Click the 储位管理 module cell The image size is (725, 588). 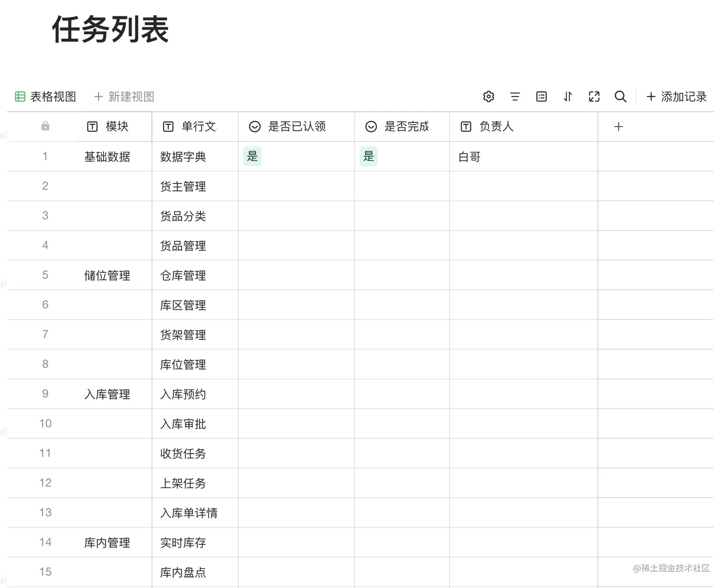[114, 275]
